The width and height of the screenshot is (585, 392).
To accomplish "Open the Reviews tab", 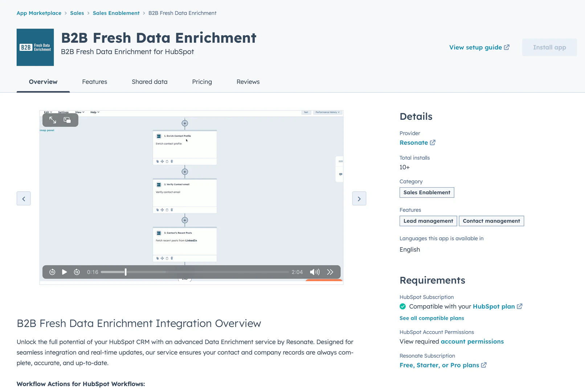I will (248, 82).
